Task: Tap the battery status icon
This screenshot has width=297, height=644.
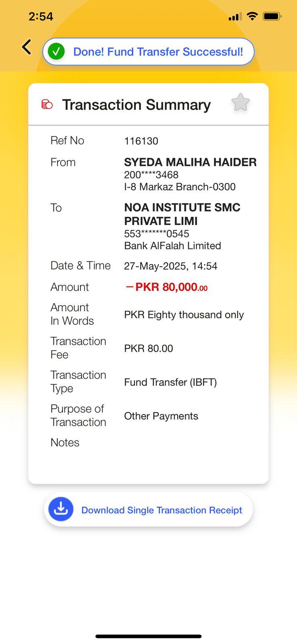Action: pyautogui.click(x=272, y=17)
